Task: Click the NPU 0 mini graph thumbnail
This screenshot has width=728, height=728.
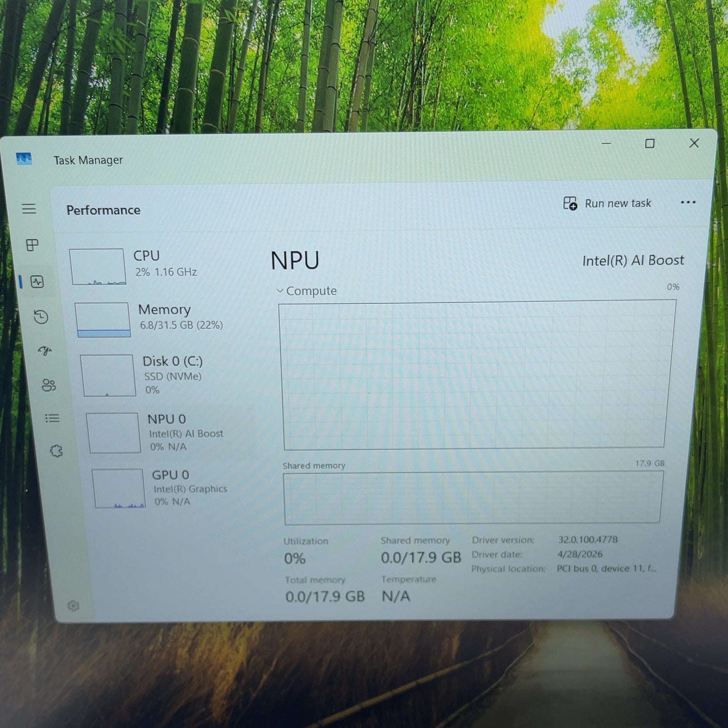Action: 114,433
